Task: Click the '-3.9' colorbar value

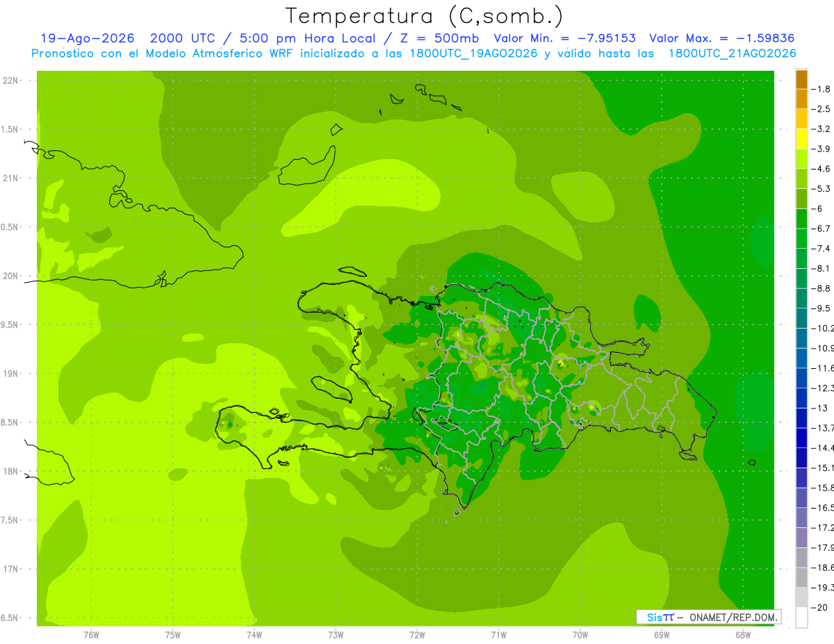Action: point(821,149)
